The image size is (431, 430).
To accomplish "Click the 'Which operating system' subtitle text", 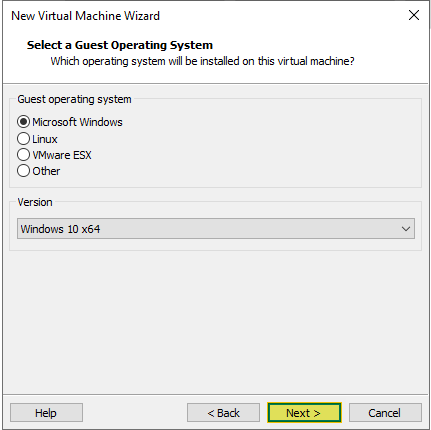I will pyautogui.click(x=202, y=61).
